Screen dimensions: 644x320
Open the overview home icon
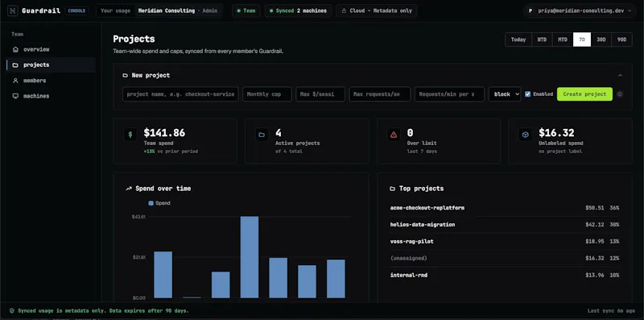[x=15, y=49]
